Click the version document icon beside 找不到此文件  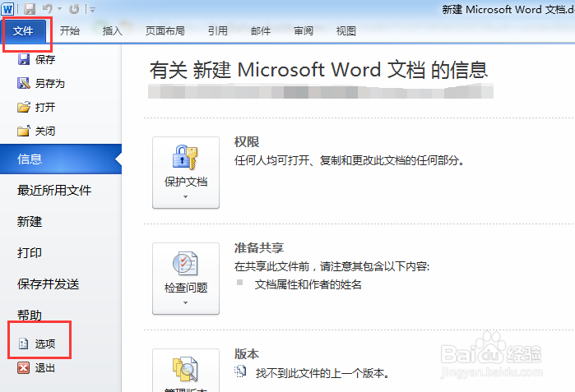coord(240,371)
